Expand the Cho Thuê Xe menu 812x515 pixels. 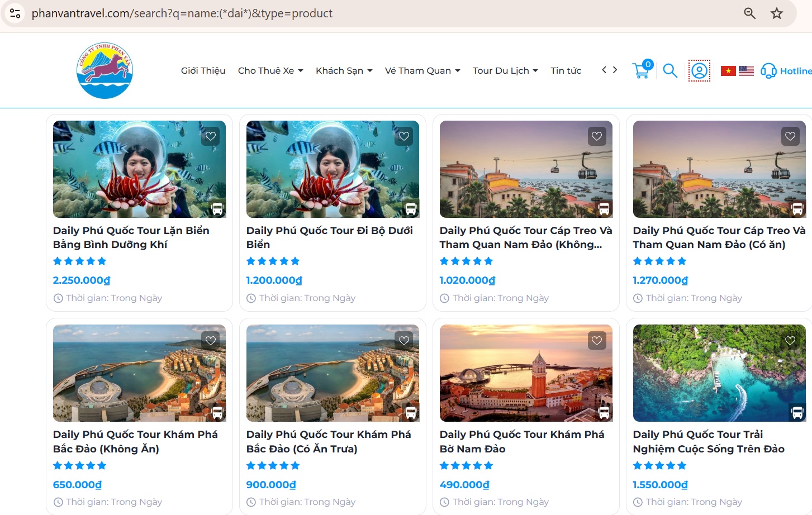[270, 70]
